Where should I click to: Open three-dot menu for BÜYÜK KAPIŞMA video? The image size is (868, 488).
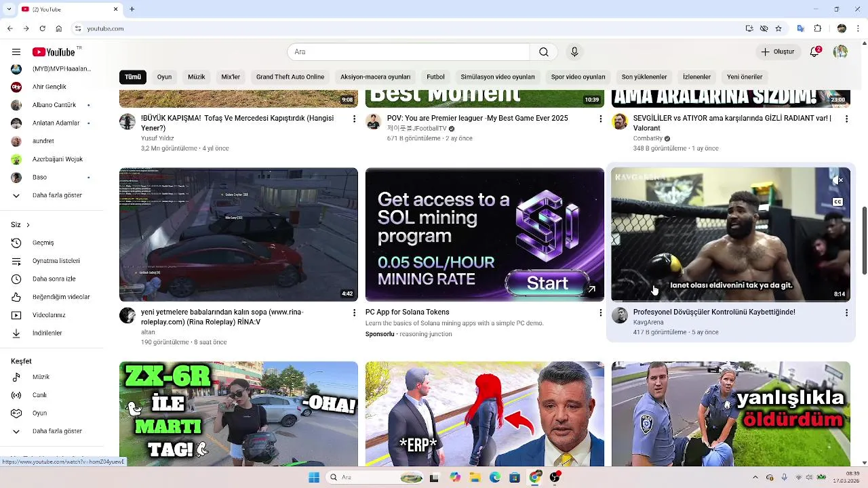click(354, 119)
